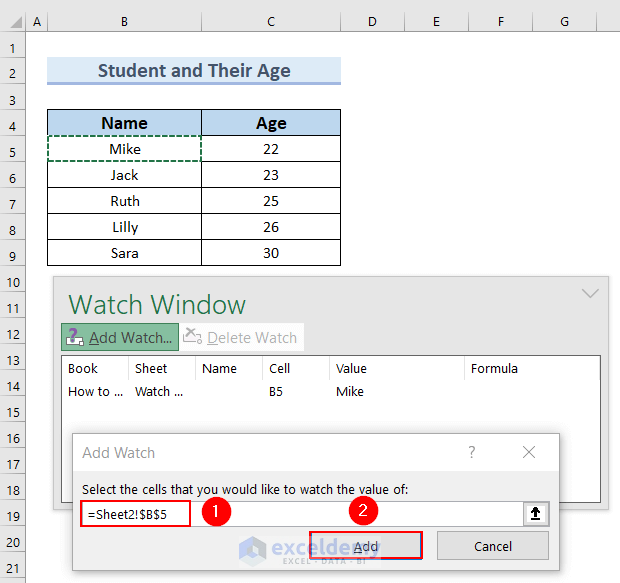Close the Add Watch dialog
The width and height of the screenshot is (620, 583).
pyautogui.click(x=529, y=452)
